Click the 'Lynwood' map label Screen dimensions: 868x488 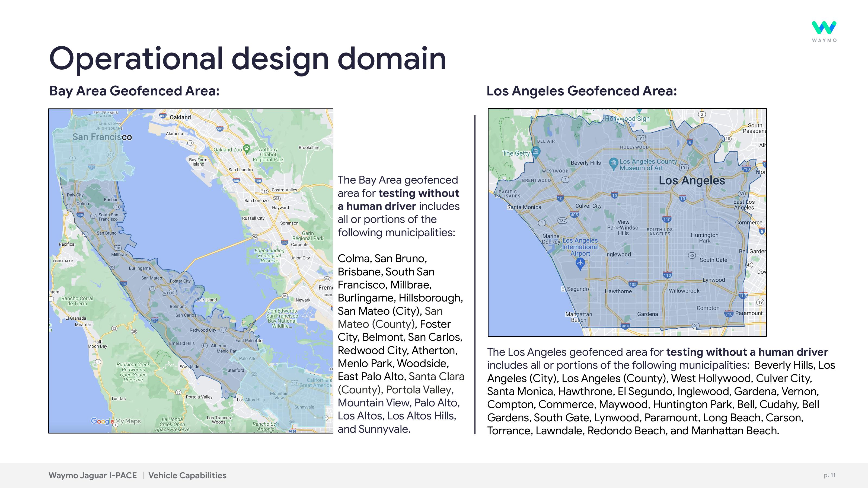click(714, 280)
